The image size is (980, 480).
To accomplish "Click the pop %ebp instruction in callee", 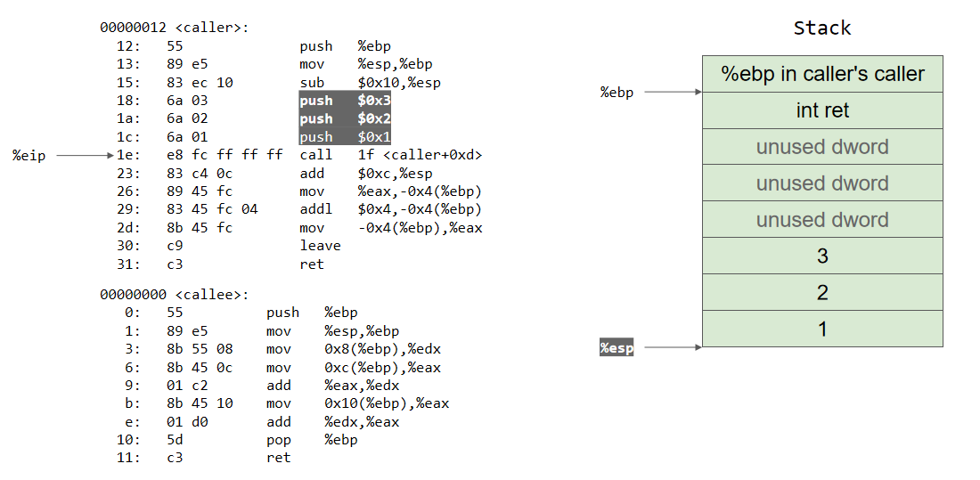I will click(311, 440).
